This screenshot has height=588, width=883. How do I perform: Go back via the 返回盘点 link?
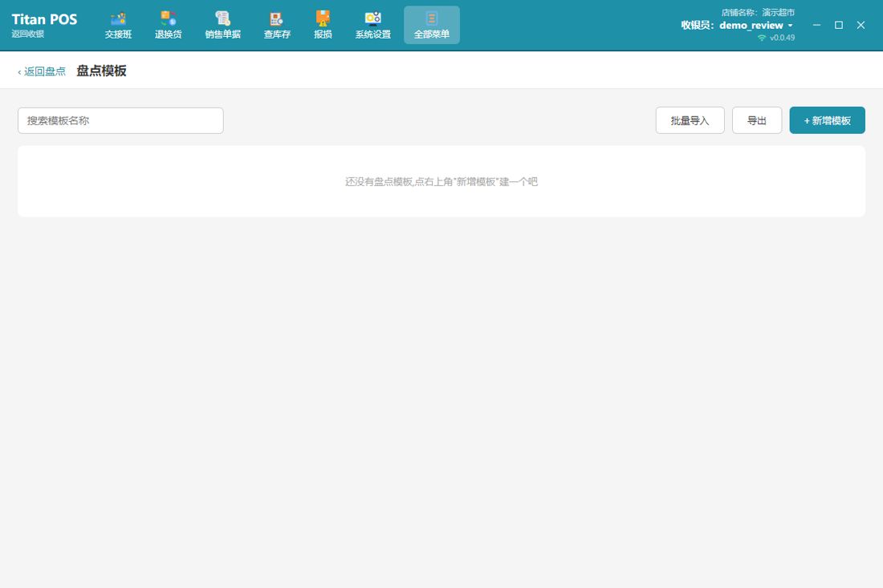click(x=42, y=71)
